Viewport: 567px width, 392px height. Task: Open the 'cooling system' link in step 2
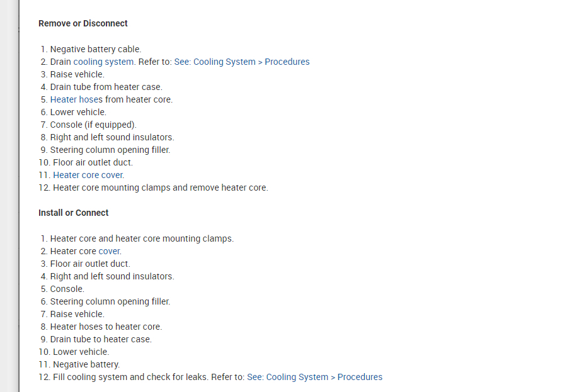point(103,62)
